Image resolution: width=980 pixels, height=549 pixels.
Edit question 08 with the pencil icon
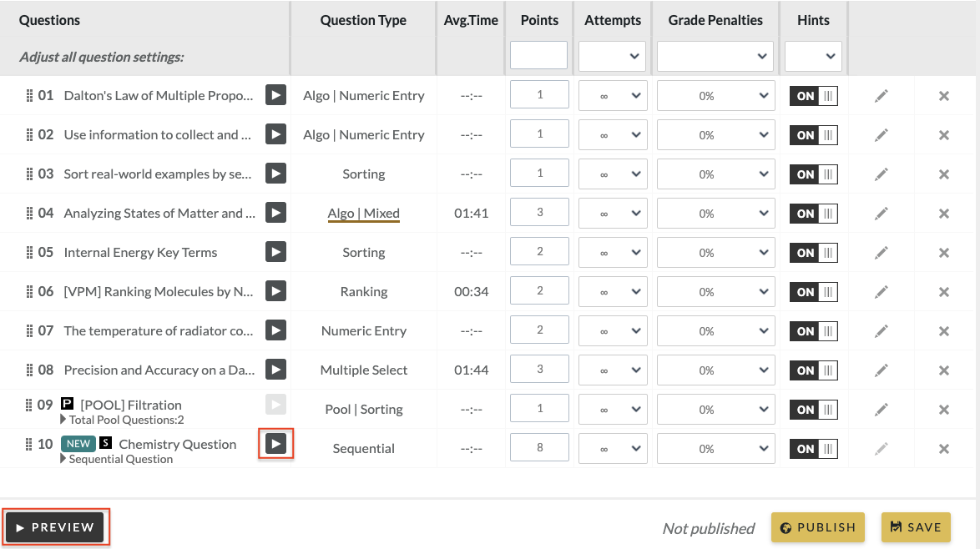[x=881, y=370]
